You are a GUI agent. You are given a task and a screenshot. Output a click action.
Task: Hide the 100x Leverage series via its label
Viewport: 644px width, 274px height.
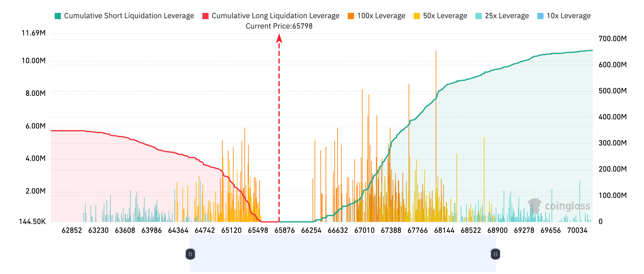coord(381,16)
